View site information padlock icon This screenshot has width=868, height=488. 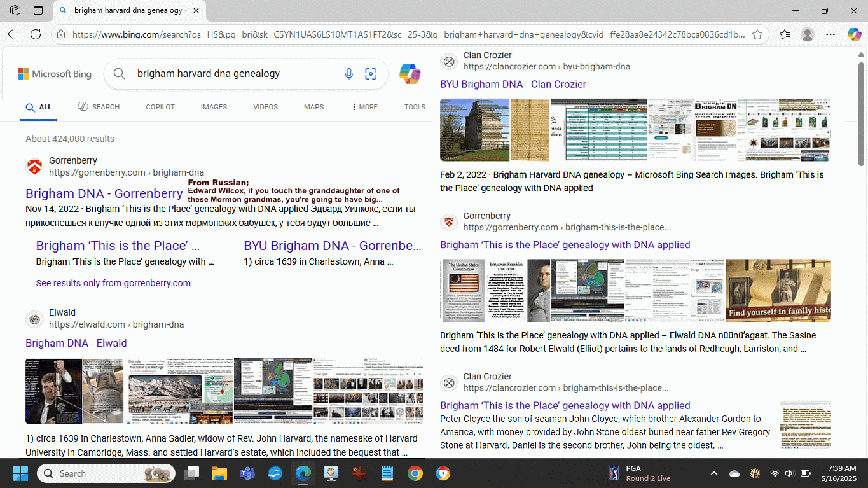coord(60,34)
